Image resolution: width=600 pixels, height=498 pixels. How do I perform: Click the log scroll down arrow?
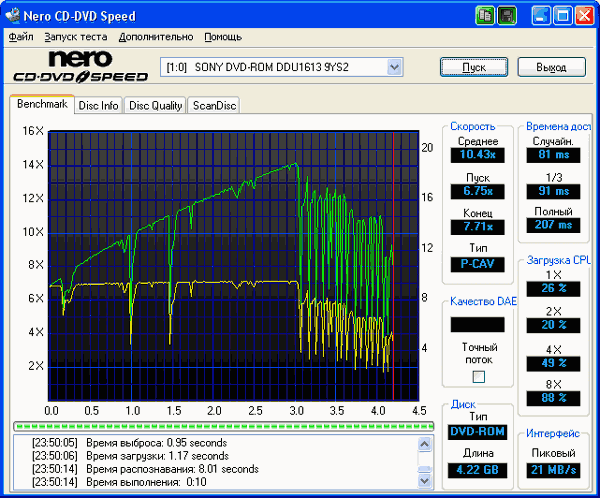point(424,480)
